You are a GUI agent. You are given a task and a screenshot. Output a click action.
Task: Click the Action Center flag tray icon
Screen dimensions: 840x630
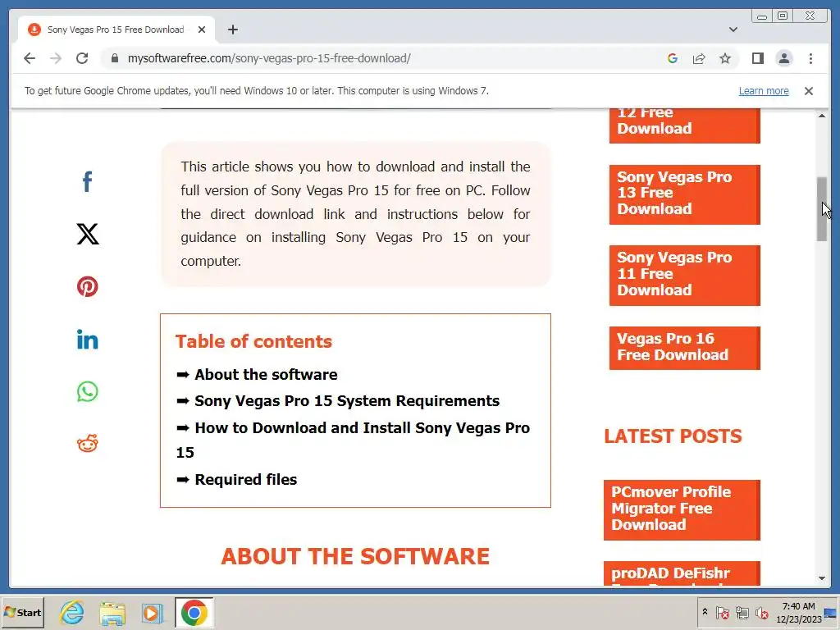coord(722,612)
